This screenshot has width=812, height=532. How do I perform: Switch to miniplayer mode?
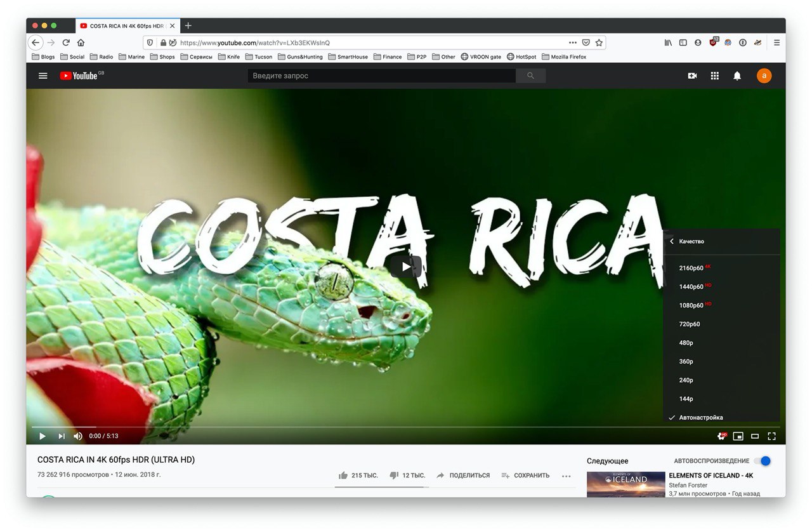pyautogui.click(x=738, y=436)
